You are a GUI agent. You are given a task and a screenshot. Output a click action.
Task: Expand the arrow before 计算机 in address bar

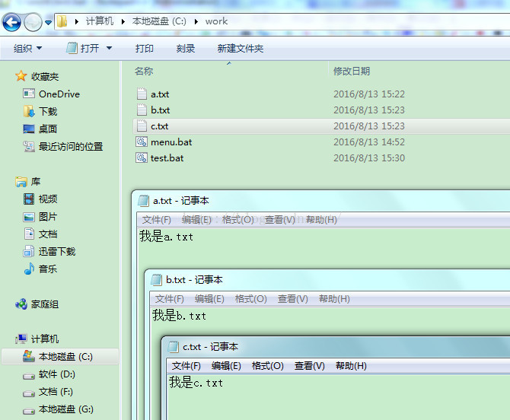[77, 22]
